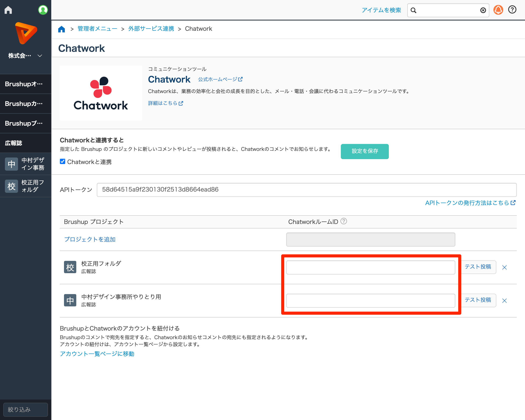Go to 外部サービス連携 breadcrumb
The image size is (525, 420).
pyautogui.click(x=151, y=29)
